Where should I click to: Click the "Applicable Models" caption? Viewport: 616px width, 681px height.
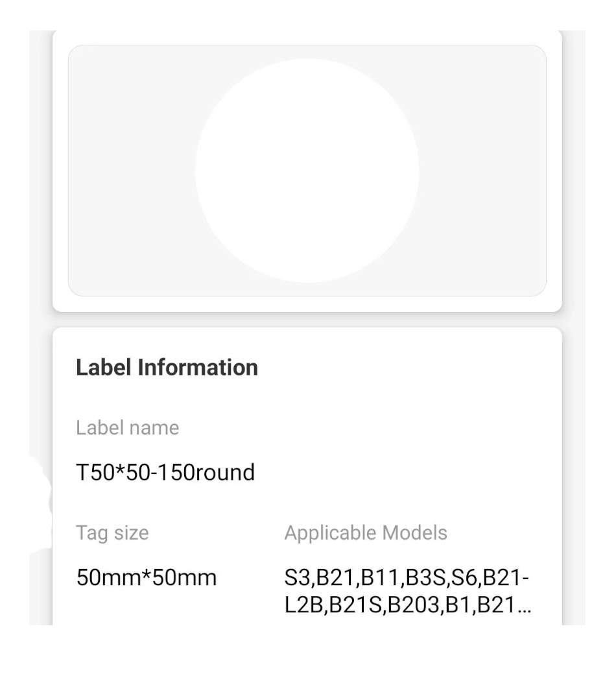pos(366,533)
